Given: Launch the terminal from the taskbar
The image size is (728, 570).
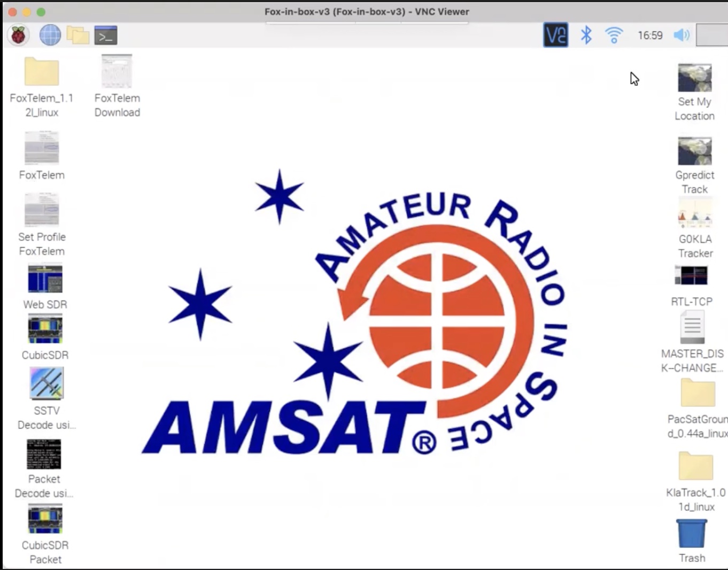Looking at the screenshot, I should pos(106,35).
